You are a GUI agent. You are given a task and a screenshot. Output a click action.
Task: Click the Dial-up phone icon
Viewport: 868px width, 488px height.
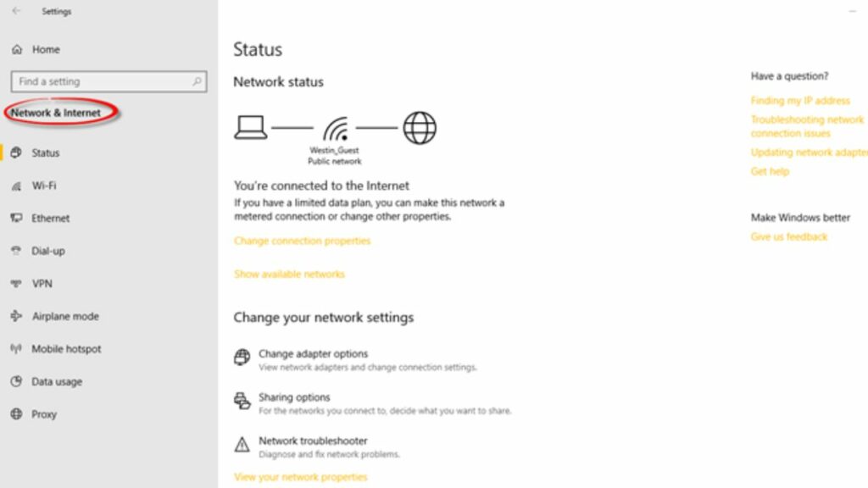(17, 251)
